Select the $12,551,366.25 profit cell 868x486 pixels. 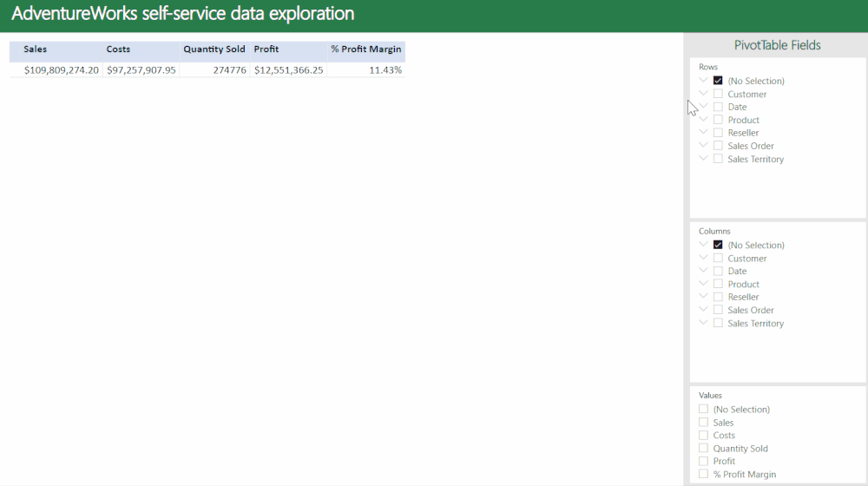click(x=288, y=70)
